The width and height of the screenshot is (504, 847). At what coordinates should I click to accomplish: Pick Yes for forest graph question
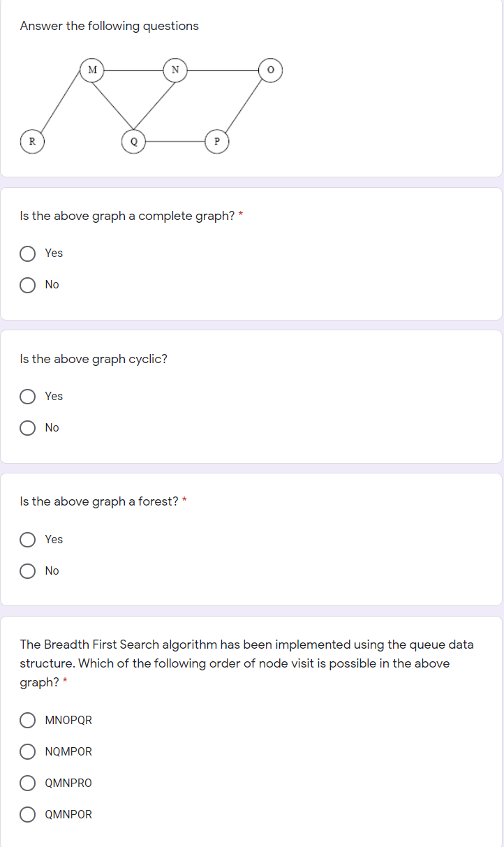pos(28,540)
